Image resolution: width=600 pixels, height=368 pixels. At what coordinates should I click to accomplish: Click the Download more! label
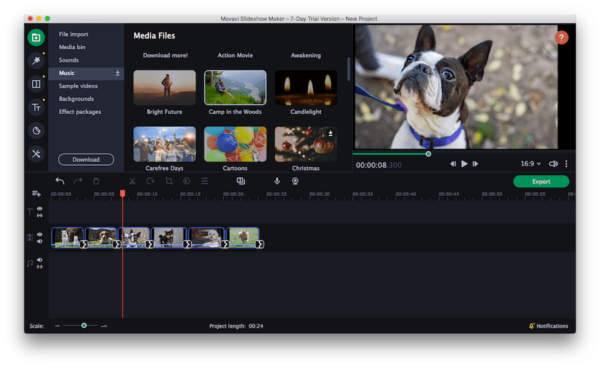(165, 55)
